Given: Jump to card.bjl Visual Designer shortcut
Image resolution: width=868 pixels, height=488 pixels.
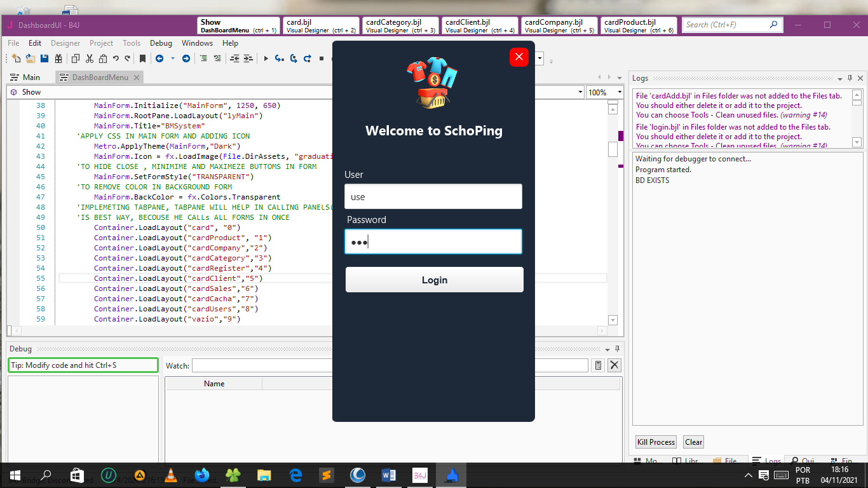Looking at the screenshot, I should [321, 25].
